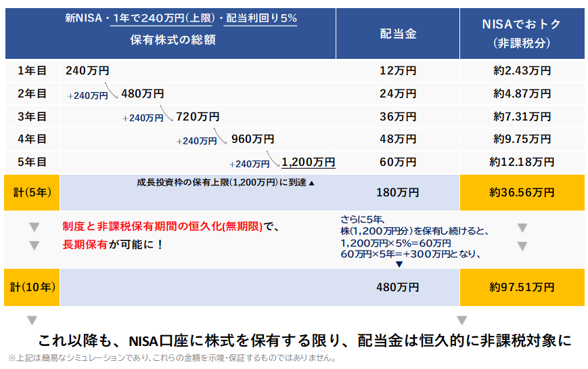Click the yellow 約97.51万円 cell

[x=521, y=286]
